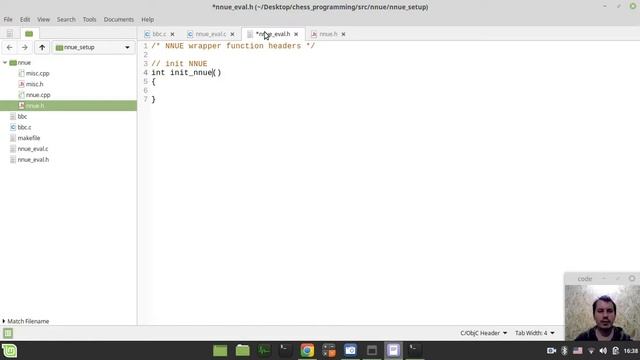Open the File menu
640x360 pixels.
point(8,20)
